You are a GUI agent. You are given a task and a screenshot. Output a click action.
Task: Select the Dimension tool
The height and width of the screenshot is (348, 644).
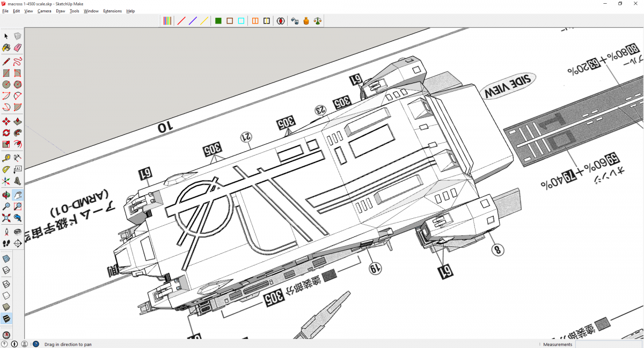pyautogui.click(x=18, y=158)
